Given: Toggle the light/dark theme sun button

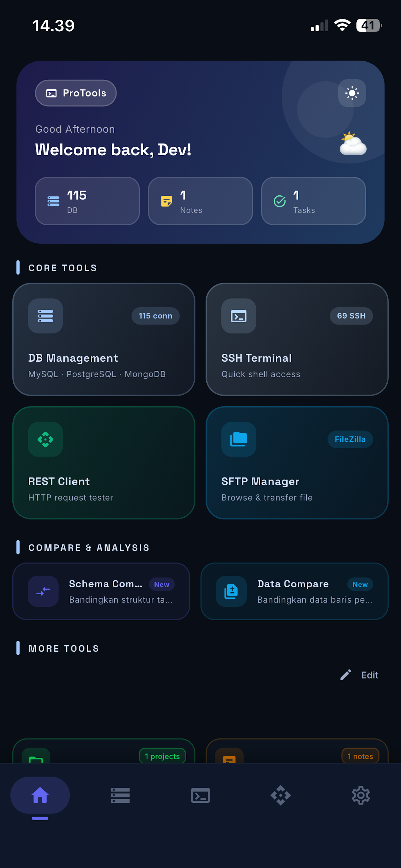Looking at the screenshot, I should [352, 93].
